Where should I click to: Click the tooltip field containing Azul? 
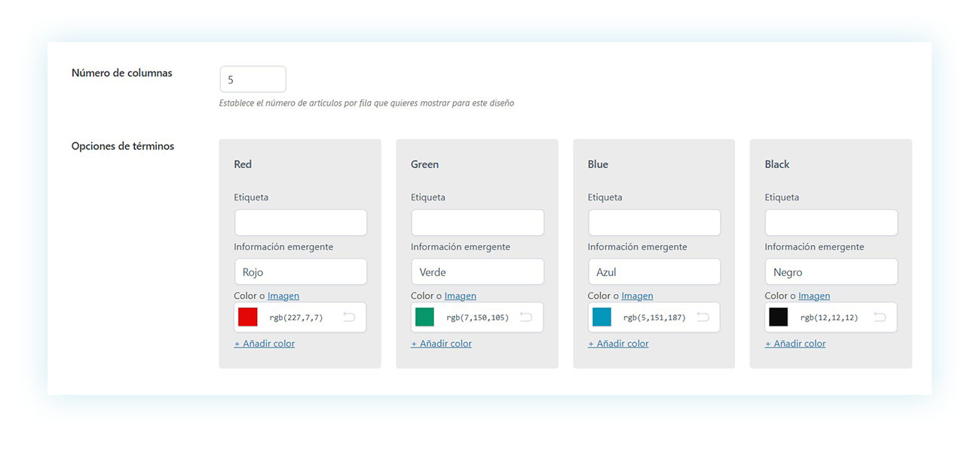(x=654, y=272)
